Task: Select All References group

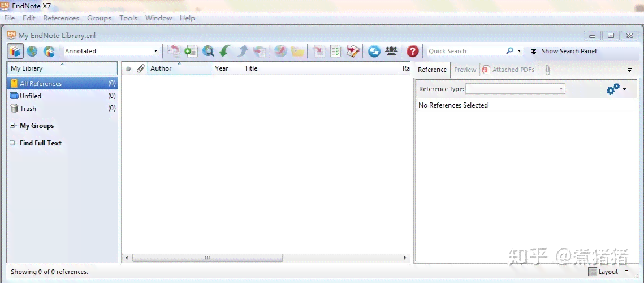Action: tap(62, 84)
